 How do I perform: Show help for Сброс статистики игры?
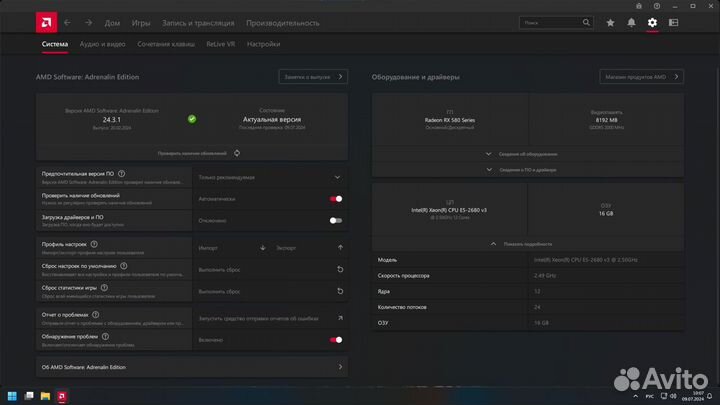(104, 287)
